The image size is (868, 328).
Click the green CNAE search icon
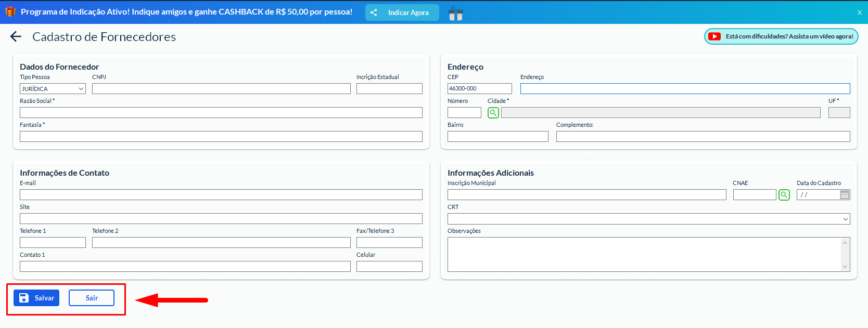784,195
